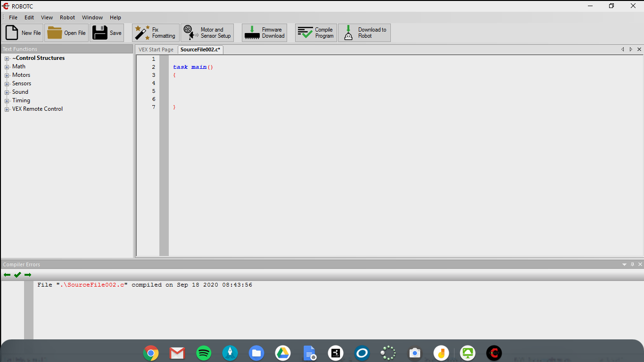This screenshot has height=362, width=644.
Task: Open the Window menu
Action: point(92,17)
